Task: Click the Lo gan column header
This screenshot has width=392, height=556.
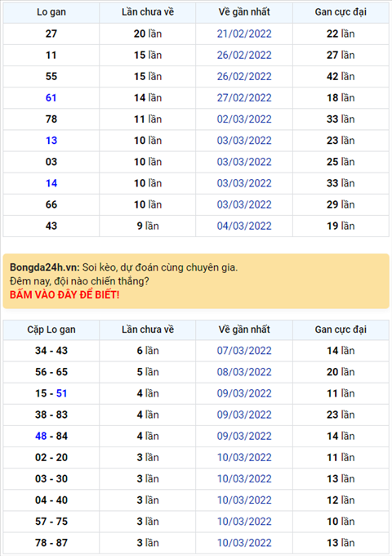Action: tap(51, 12)
